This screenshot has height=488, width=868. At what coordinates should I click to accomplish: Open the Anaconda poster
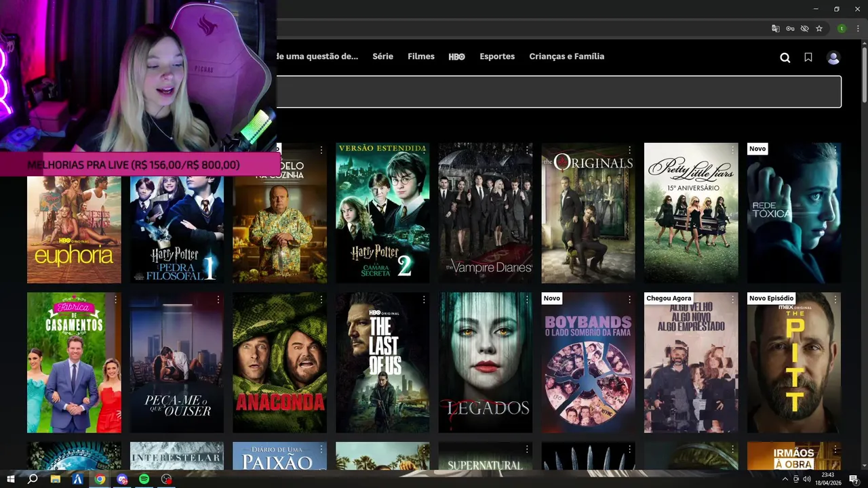click(280, 363)
